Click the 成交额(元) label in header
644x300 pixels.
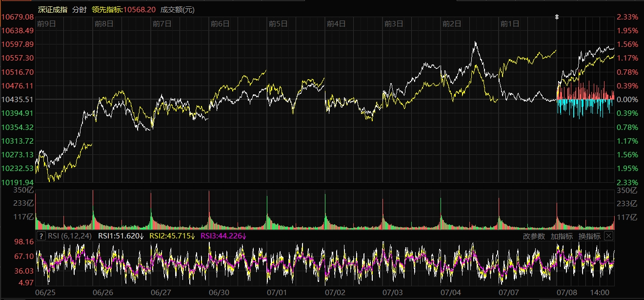(x=177, y=10)
